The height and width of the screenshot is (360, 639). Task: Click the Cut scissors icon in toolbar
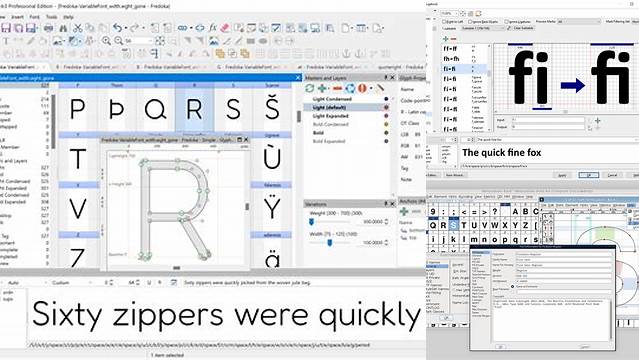tap(77, 28)
